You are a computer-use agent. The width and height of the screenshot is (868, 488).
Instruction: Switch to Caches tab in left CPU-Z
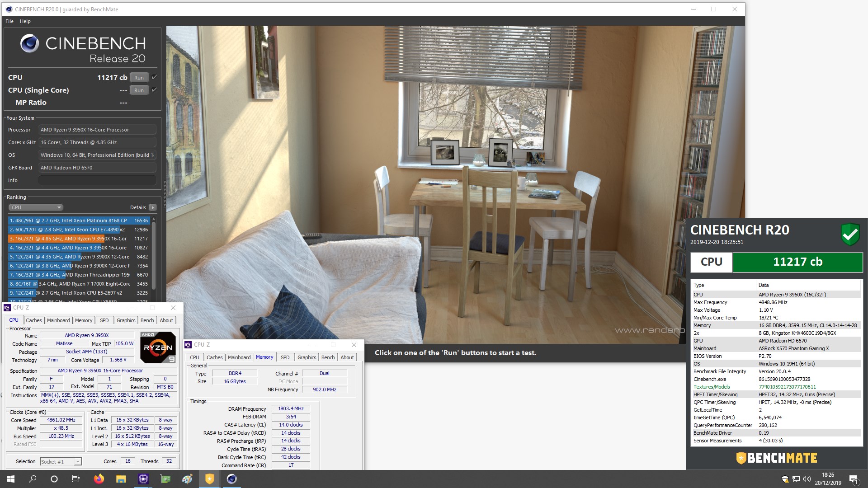pyautogui.click(x=34, y=320)
